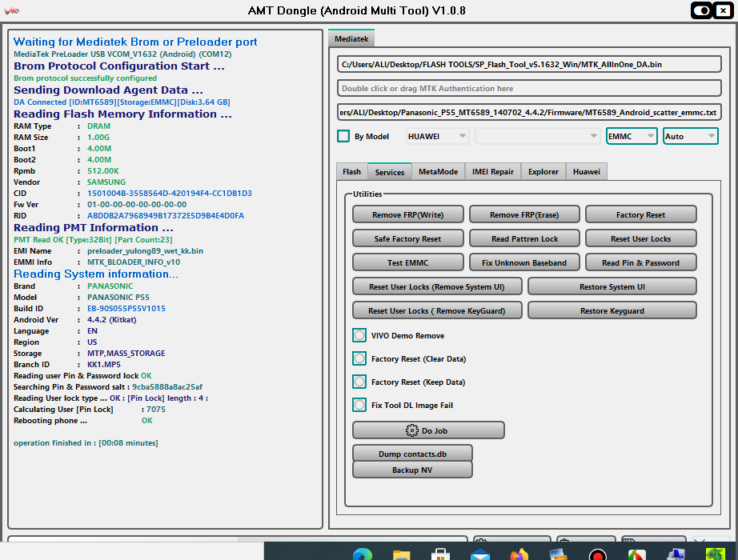This screenshot has width=738, height=560.
Task: Open the HUAWEI brand dropdown
Action: [438, 136]
